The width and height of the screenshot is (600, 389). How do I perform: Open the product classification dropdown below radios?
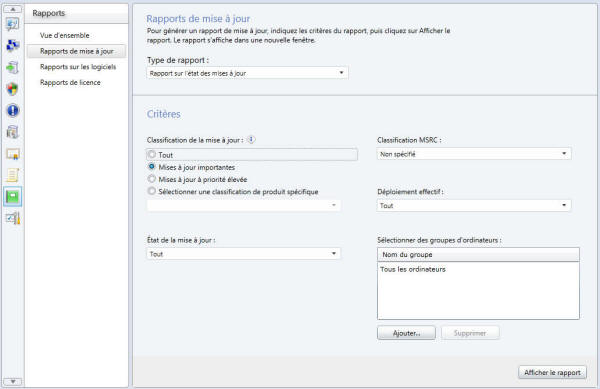[243, 205]
